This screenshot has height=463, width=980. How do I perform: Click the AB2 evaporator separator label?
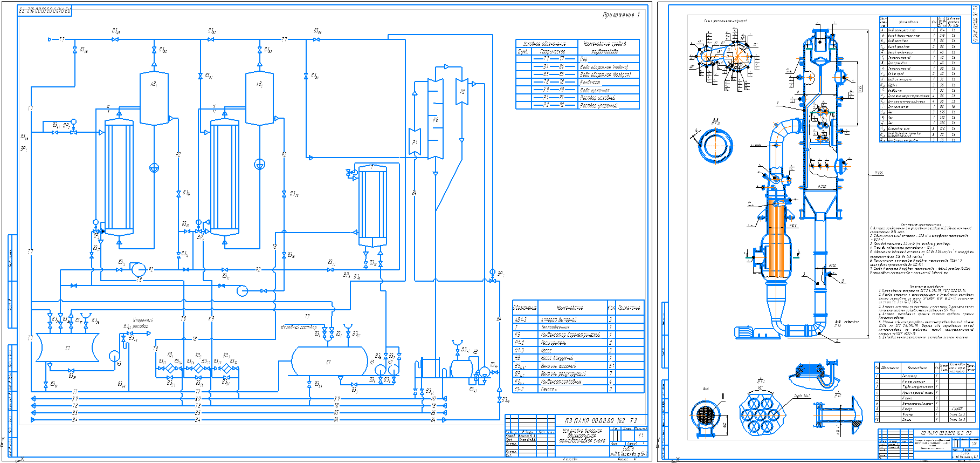click(x=259, y=84)
